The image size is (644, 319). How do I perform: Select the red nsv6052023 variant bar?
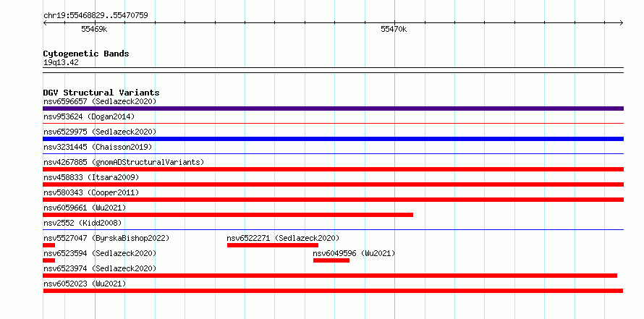[333, 291]
